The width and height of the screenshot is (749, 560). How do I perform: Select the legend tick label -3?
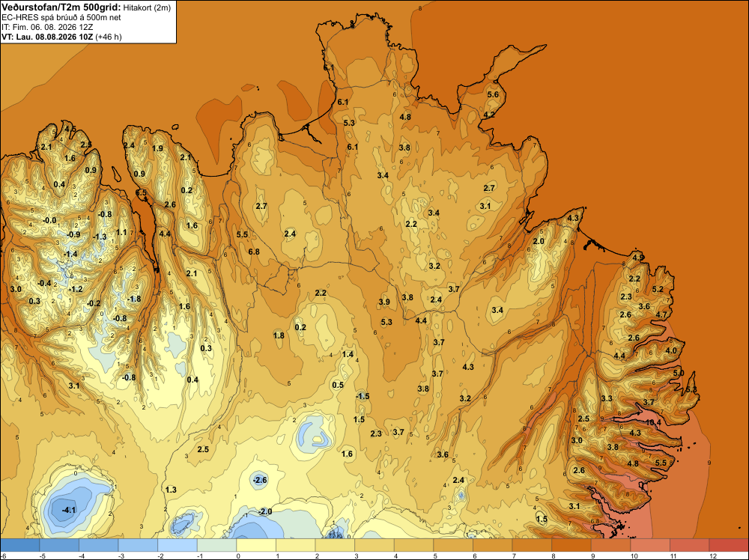pos(121,556)
